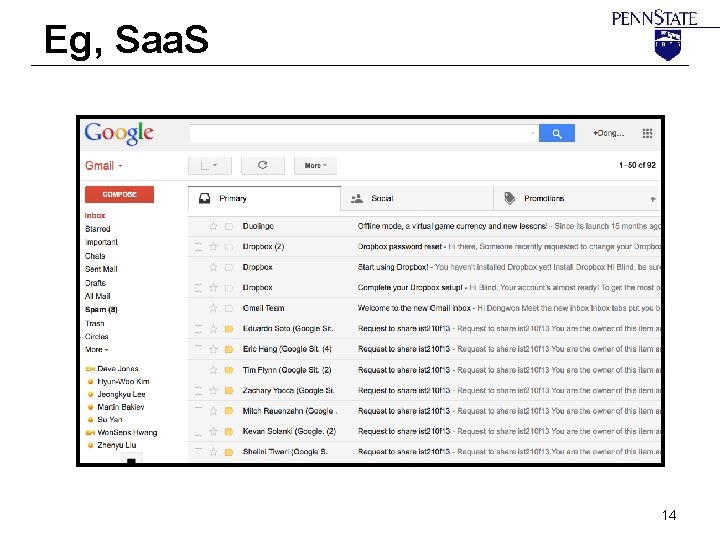Open the Spam (8) folder
Image resolution: width=720 pixels, height=540 pixels.
101,309
